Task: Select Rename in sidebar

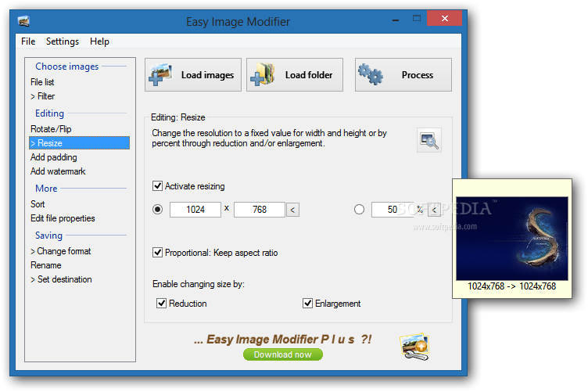Action: [x=46, y=264]
